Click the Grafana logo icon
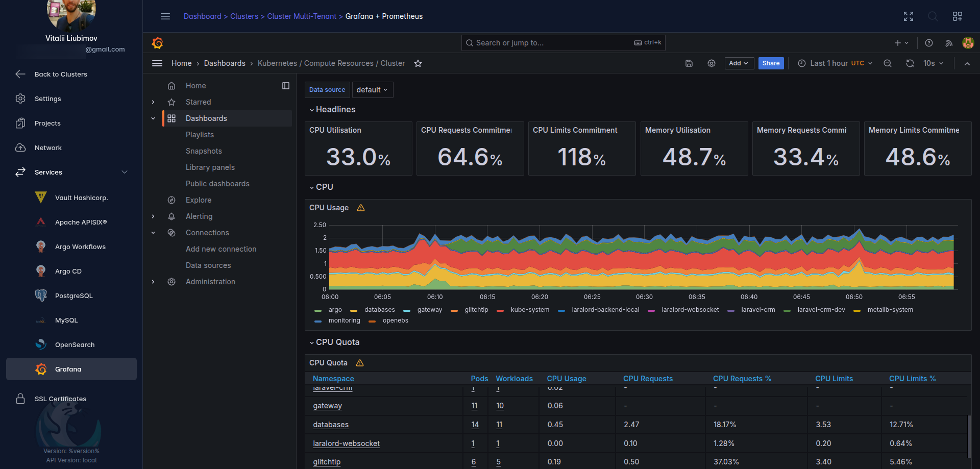 [157, 43]
